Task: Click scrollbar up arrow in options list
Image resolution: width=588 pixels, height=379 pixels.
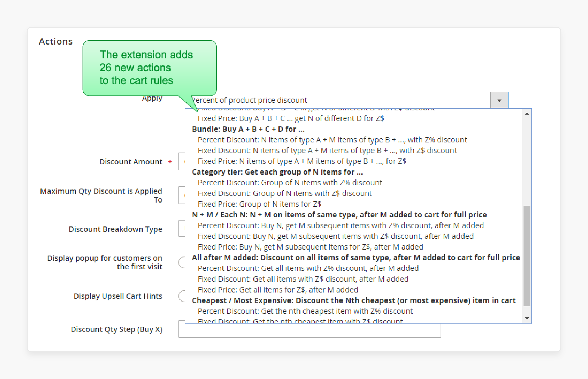Action: point(527,114)
